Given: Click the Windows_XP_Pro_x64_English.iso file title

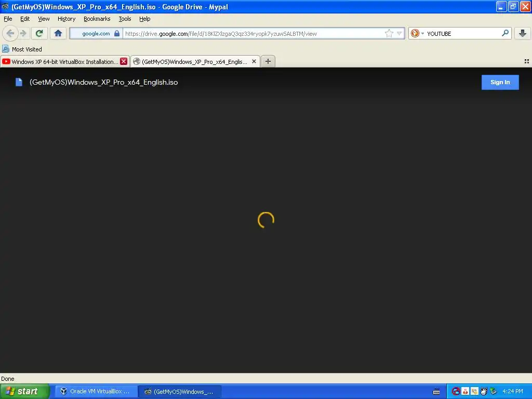Looking at the screenshot, I should pos(103,82).
